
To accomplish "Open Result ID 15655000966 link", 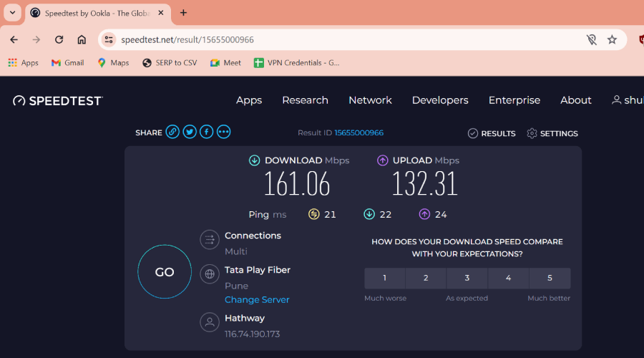I will point(359,132).
